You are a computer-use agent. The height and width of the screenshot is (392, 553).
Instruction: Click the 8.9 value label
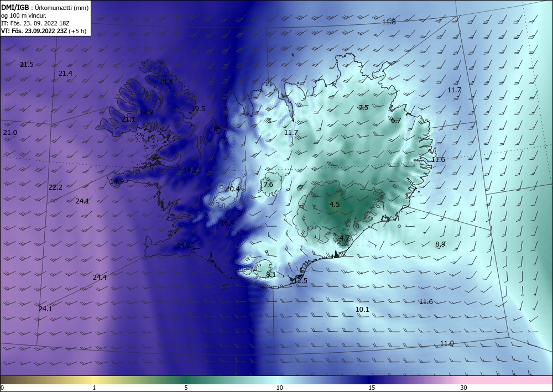440,244
